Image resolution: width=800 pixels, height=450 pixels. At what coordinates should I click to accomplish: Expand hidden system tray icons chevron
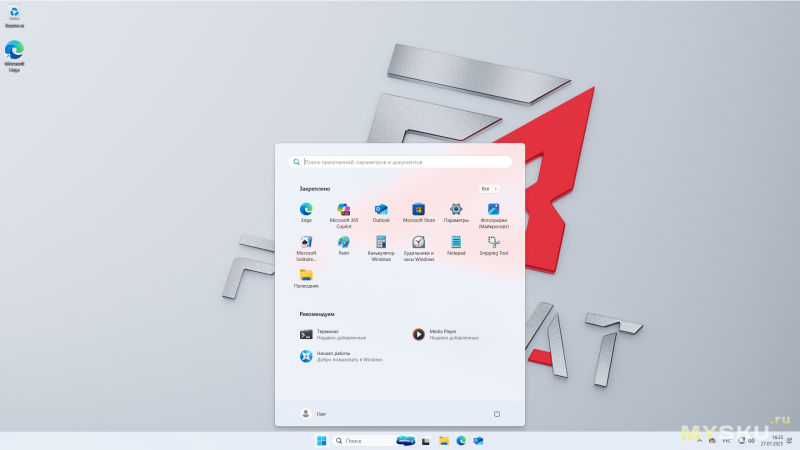coord(699,441)
